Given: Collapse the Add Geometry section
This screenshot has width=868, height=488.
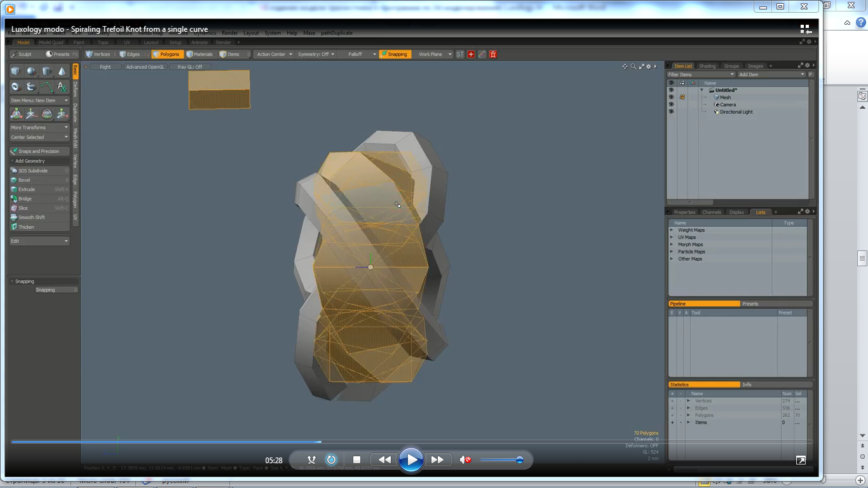Looking at the screenshot, I should [12, 161].
